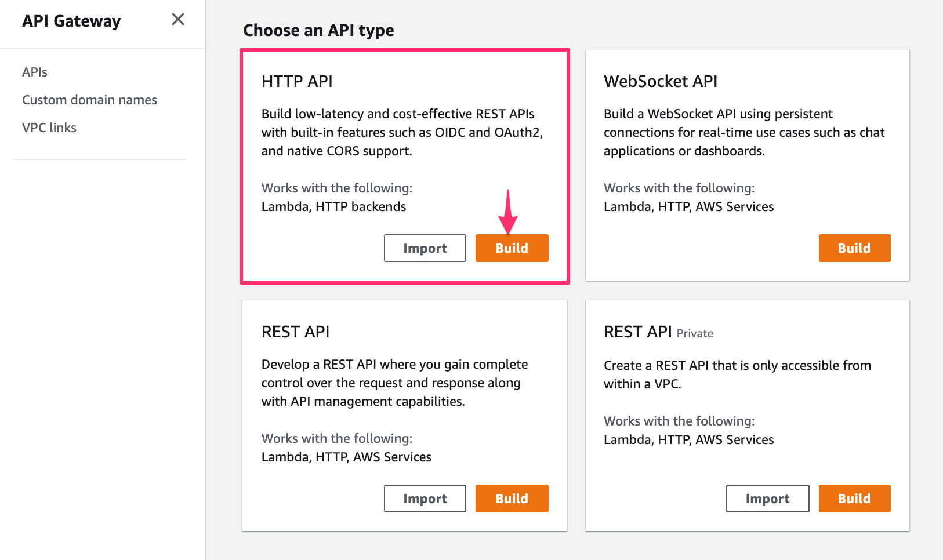The width and height of the screenshot is (943, 560).
Task: Build a REST API
Action: (x=512, y=498)
